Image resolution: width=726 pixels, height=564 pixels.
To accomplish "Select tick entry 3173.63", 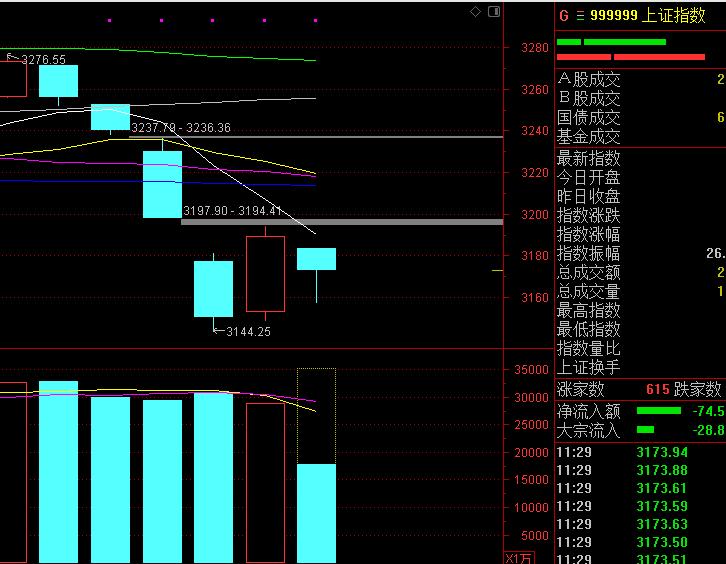I will [x=662, y=525].
